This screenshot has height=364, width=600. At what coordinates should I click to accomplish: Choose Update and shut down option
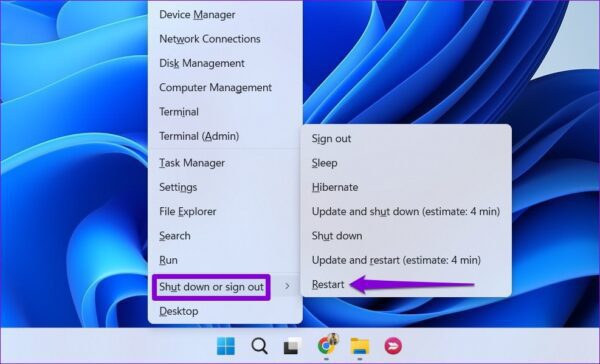pos(406,212)
